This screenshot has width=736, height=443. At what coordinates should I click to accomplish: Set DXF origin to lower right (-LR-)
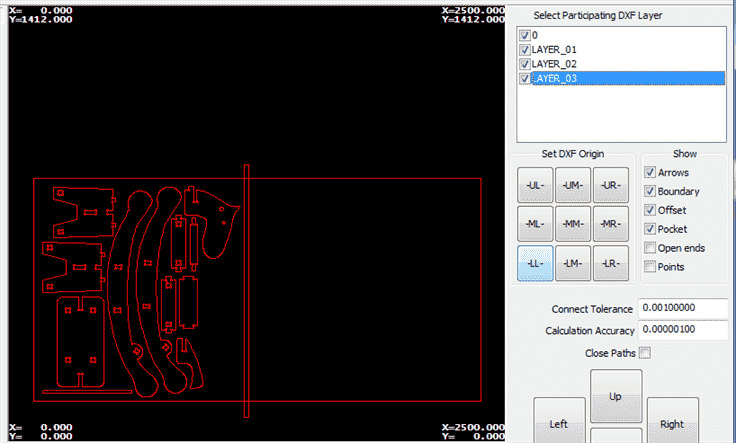[x=611, y=263]
